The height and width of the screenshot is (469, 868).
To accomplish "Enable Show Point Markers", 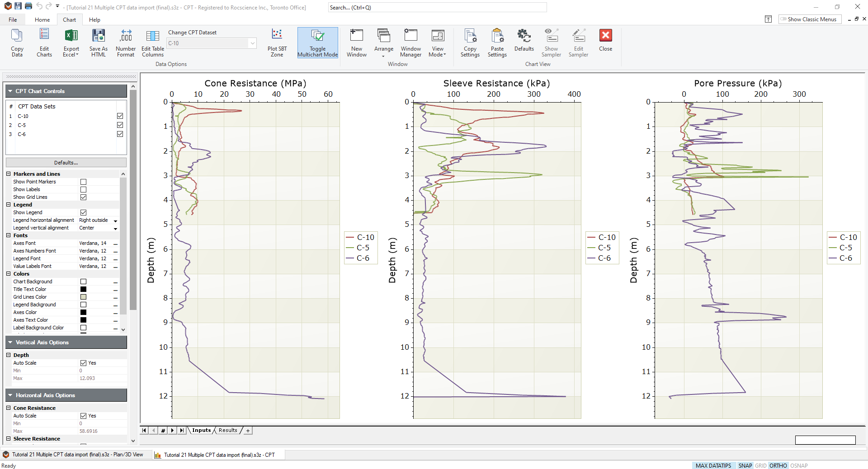I will click(x=84, y=182).
